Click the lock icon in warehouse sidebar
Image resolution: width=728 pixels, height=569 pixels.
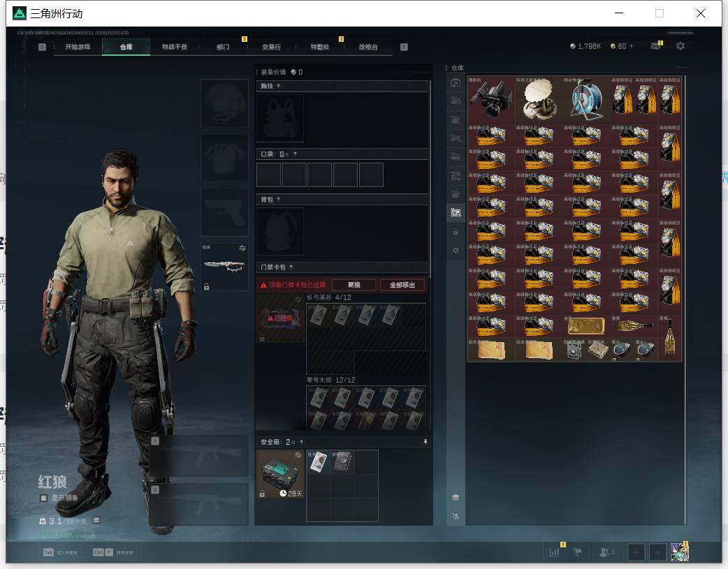click(456, 232)
